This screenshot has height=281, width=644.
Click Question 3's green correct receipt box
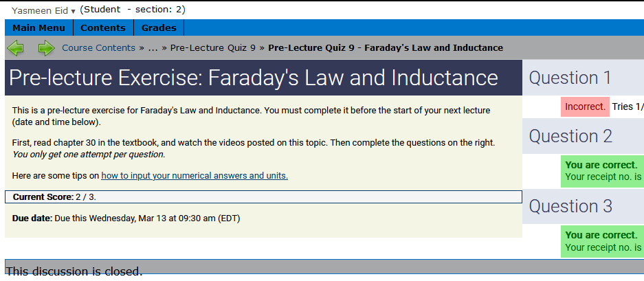click(603, 241)
